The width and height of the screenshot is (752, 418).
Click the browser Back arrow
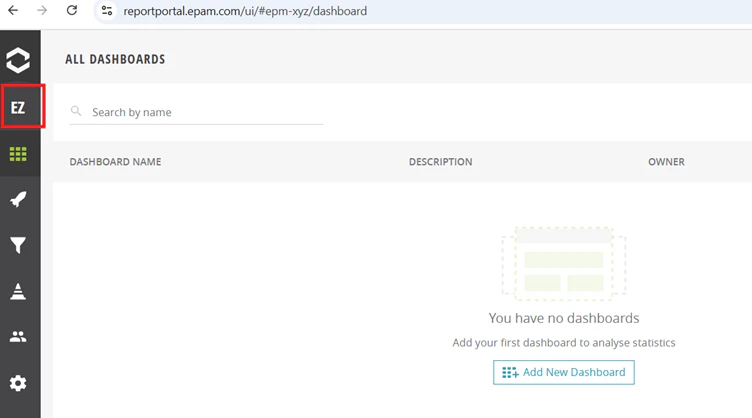[x=13, y=10]
